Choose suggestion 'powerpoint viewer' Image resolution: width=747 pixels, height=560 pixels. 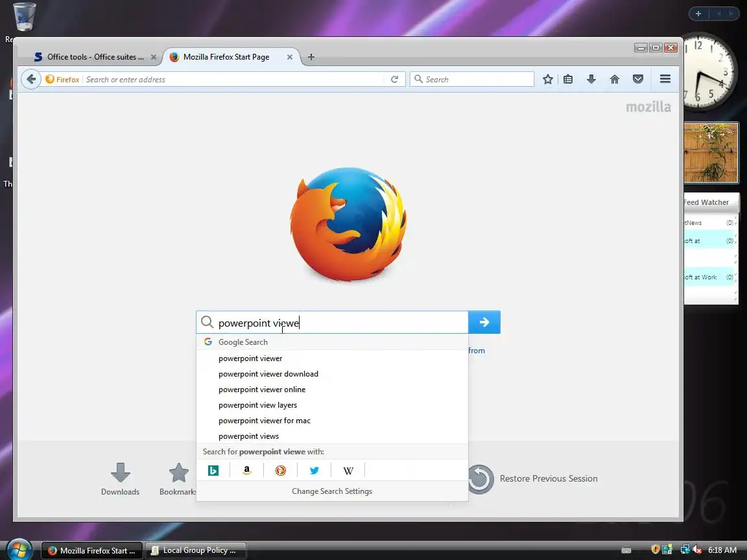tap(332, 358)
